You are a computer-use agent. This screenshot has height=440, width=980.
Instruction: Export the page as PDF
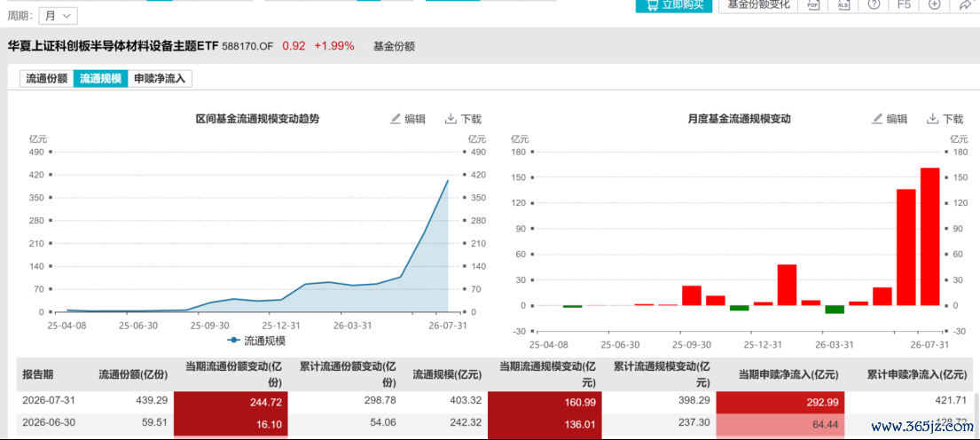coord(812,5)
